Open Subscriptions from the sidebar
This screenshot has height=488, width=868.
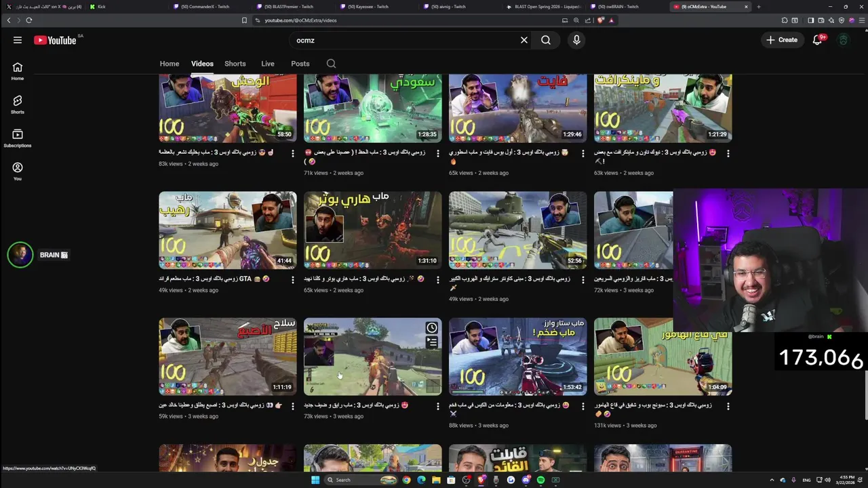18,138
